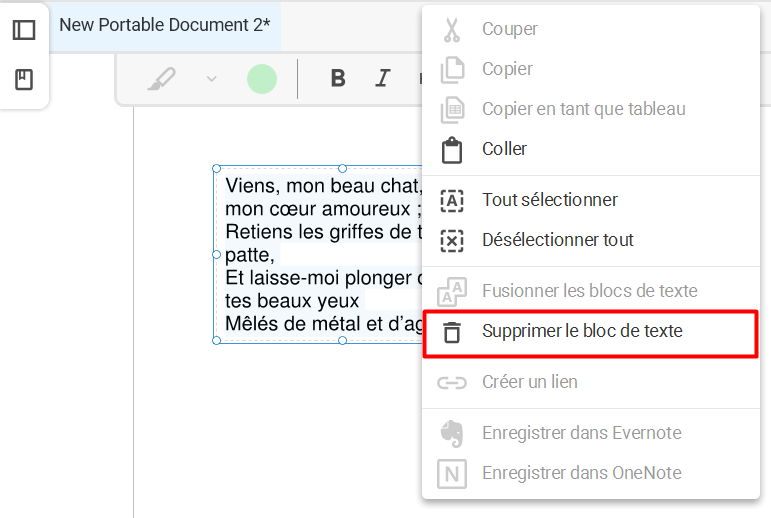Click the bookmarks panel icon

click(24, 80)
